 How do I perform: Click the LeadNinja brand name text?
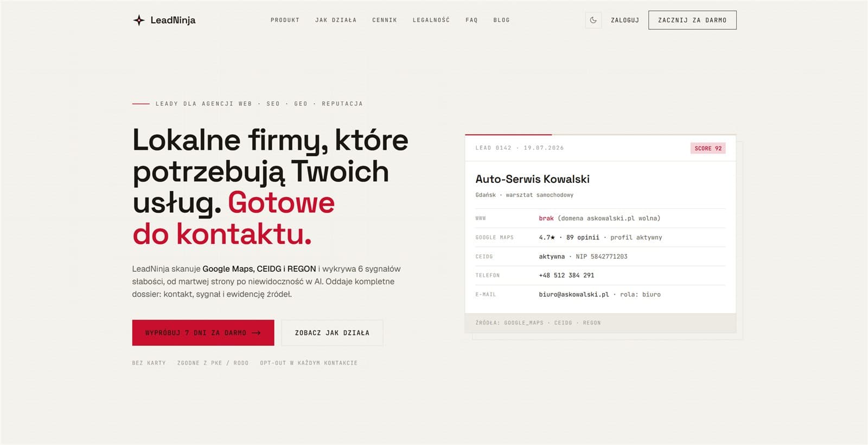coord(173,20)
